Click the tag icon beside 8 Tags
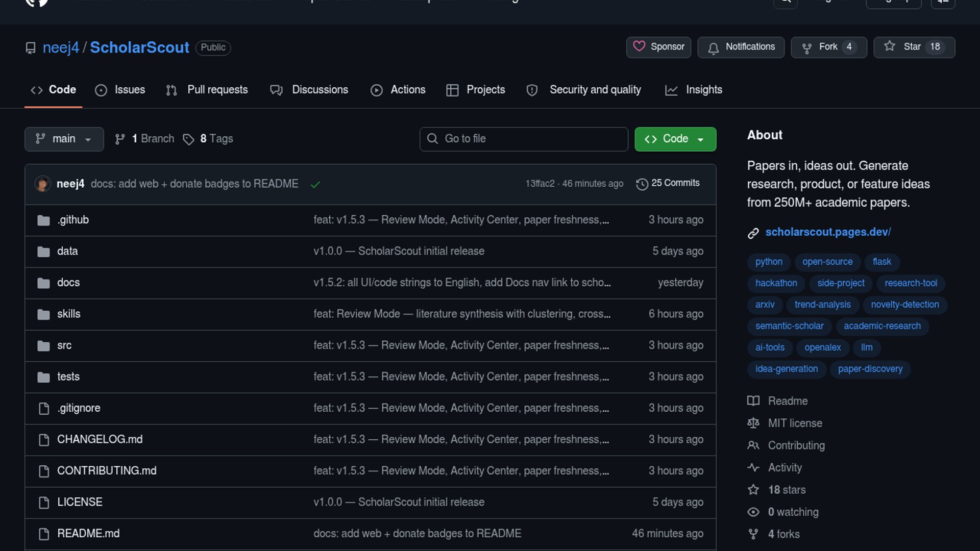Screen dimensions: 980x551 (188, 139)
